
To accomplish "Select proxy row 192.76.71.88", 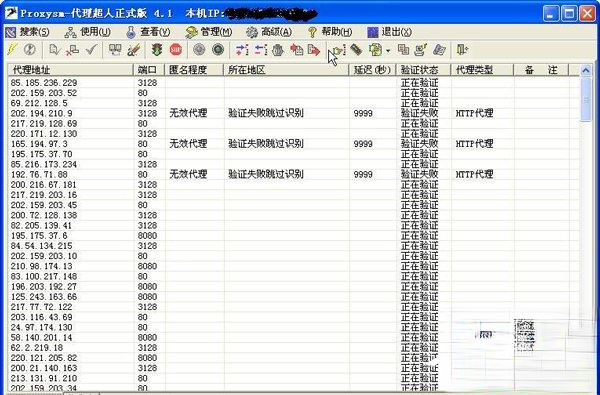I will pos(293,175).
